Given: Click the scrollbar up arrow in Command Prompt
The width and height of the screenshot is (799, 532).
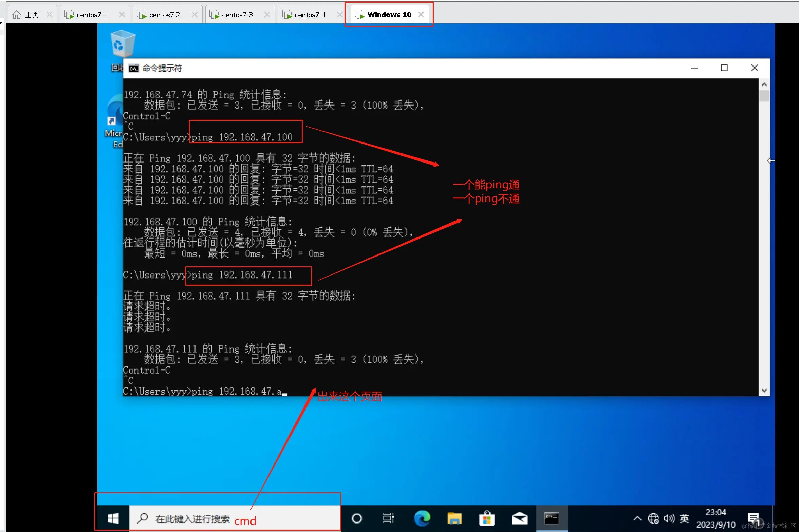Looking at the screenshot, I should tap(764, 84).
